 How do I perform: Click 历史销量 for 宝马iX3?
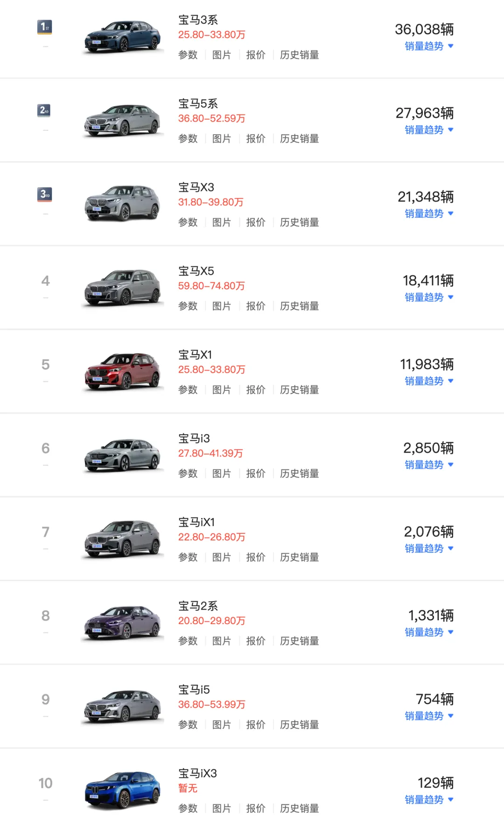299,808
